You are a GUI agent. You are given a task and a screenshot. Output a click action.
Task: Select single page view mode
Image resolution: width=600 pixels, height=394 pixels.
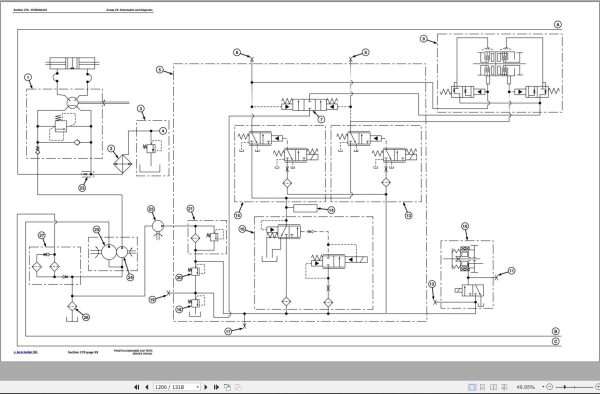(x=472, y=387)
